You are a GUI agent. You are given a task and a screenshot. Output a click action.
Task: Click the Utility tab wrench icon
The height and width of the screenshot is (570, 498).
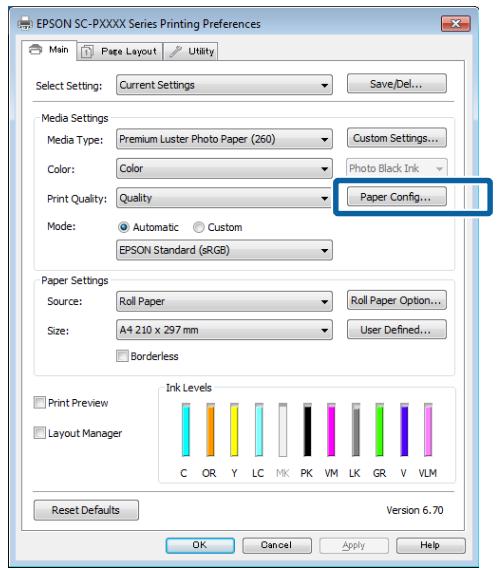[176, 51]
